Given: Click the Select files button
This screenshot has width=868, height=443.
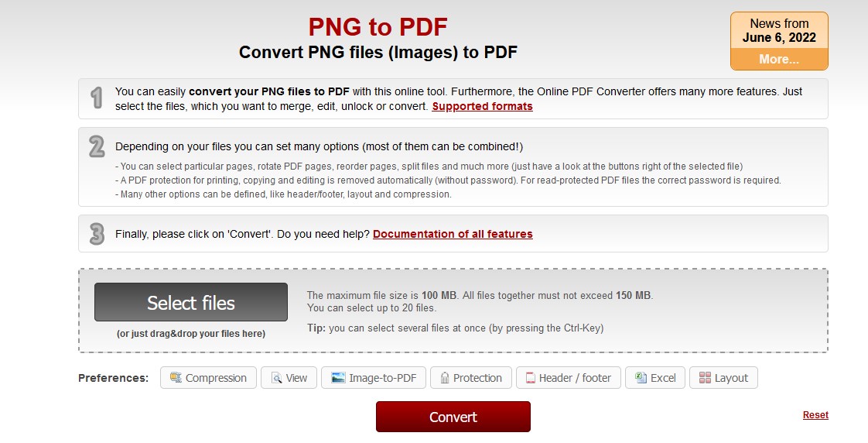Looking at the screenshot, I should (191, 302).
